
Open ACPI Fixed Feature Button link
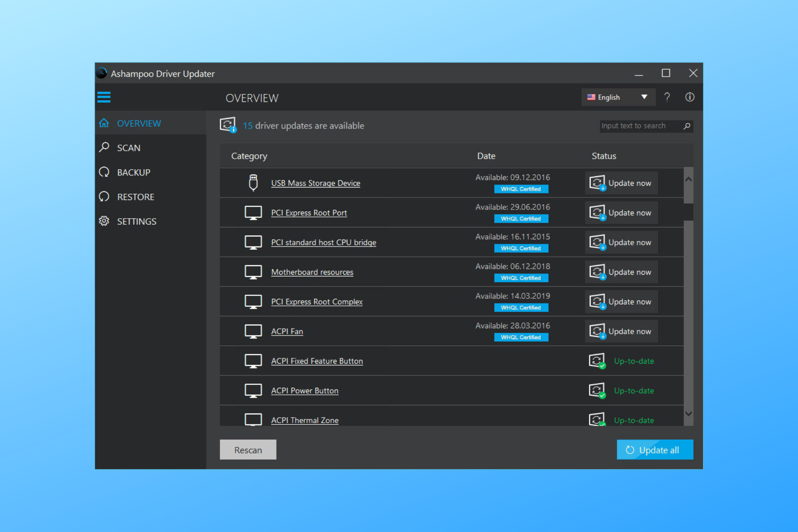317,361
